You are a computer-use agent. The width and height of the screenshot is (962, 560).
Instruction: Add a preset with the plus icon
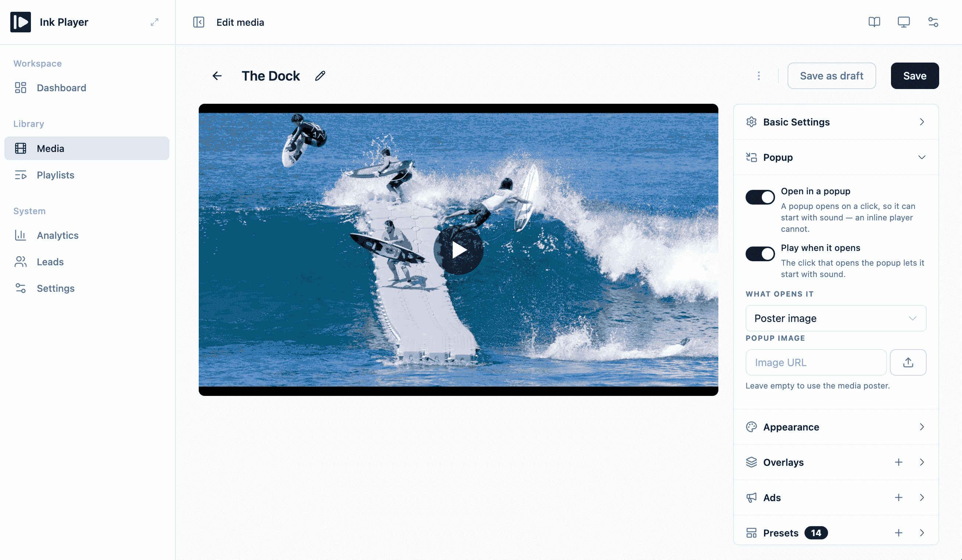[x=899, y=533]
